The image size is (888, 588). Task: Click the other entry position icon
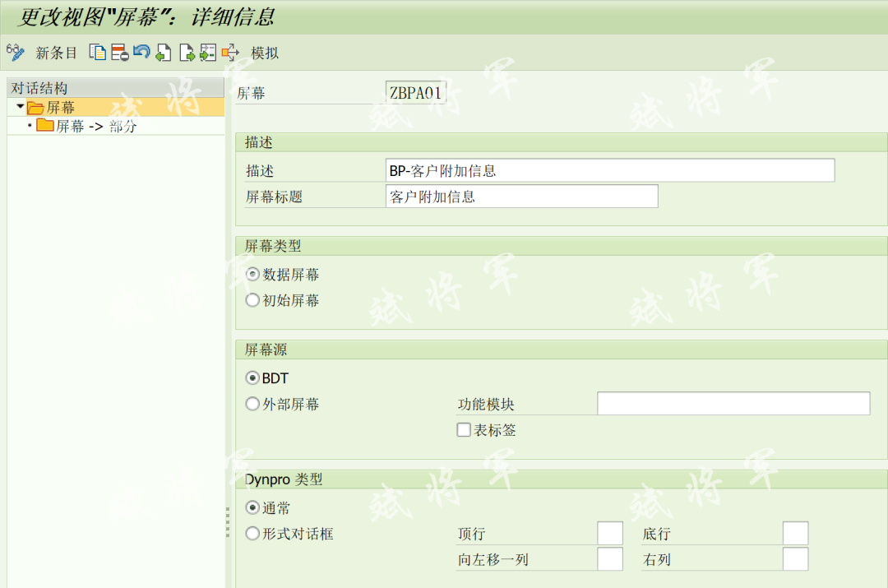click(208, 53)
